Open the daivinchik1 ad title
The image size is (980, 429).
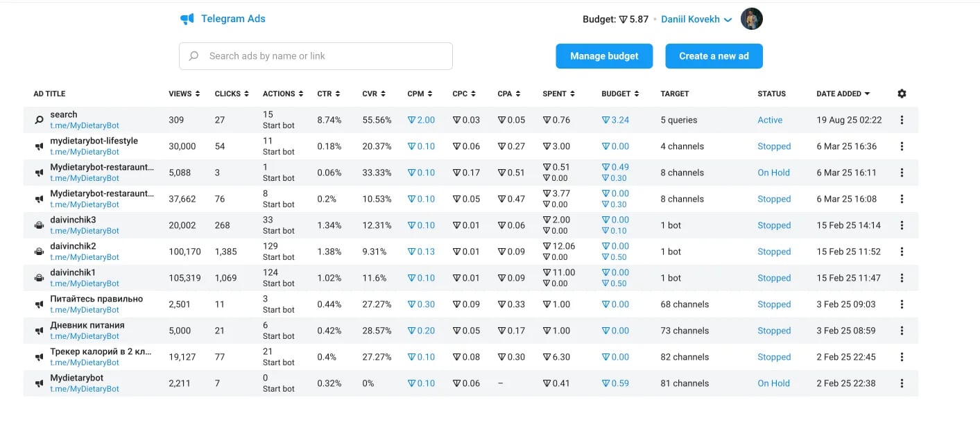pos(73,273)
